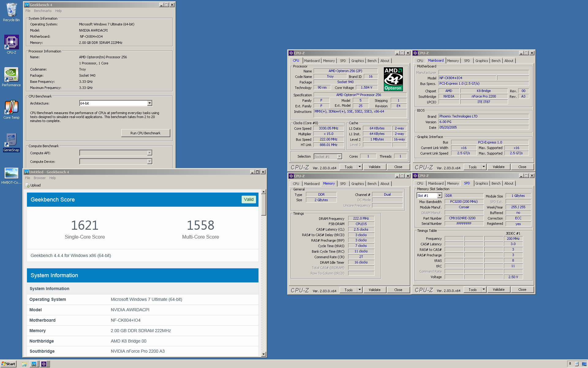Expand Tools arrow in the Mainboard tab window
The height and width of the screenshot is (368, 588).
484,167
